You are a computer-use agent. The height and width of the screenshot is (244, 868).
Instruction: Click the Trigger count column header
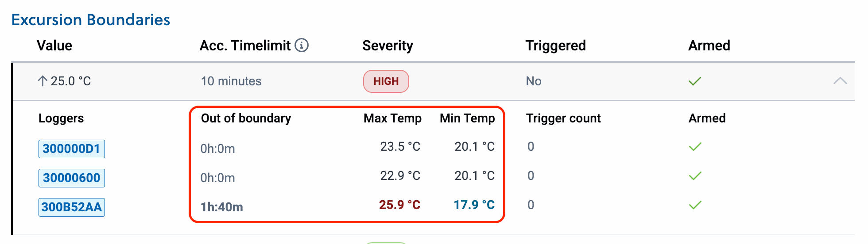point(563,118)
